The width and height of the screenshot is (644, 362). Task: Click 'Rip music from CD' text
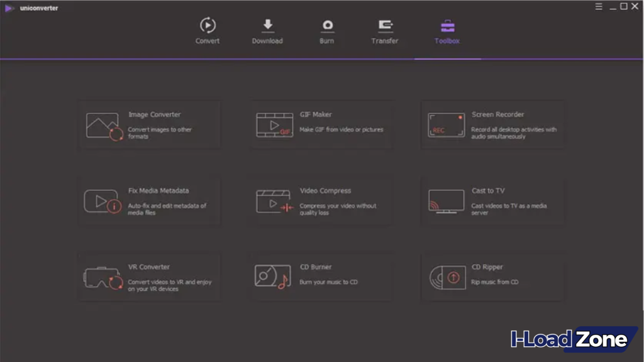[x=495, y=282]
